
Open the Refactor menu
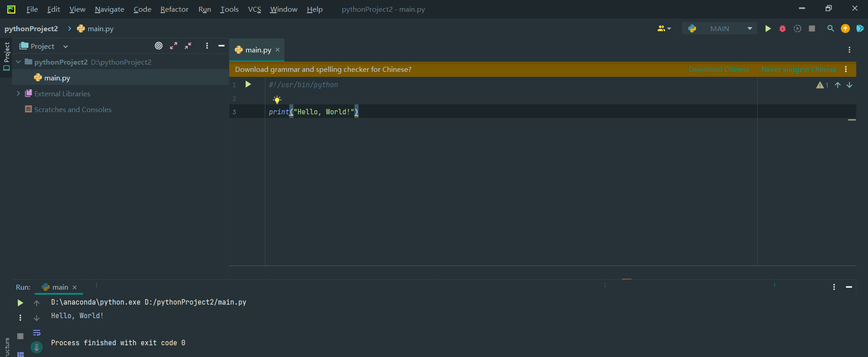point(174,9)
